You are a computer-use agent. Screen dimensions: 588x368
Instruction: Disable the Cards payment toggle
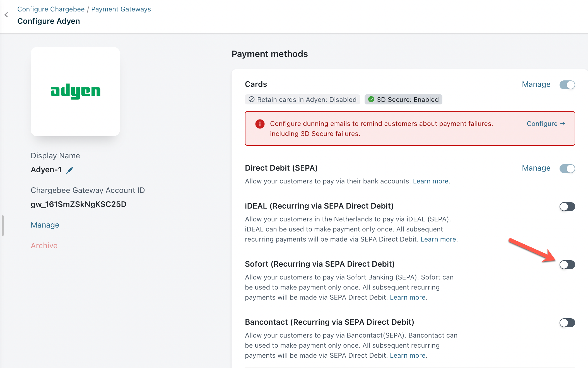tap(567, 85)
